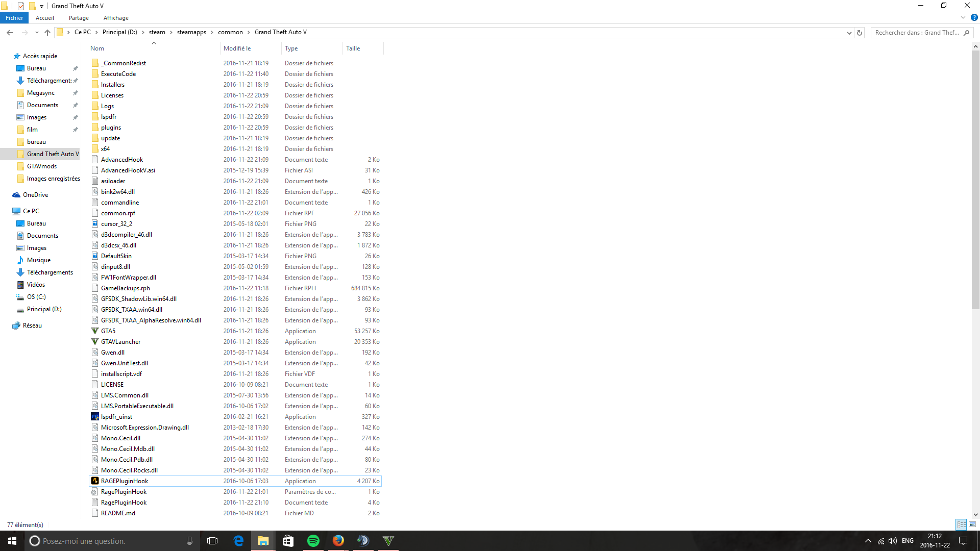Sort by the Taille column header

(353, 48)
